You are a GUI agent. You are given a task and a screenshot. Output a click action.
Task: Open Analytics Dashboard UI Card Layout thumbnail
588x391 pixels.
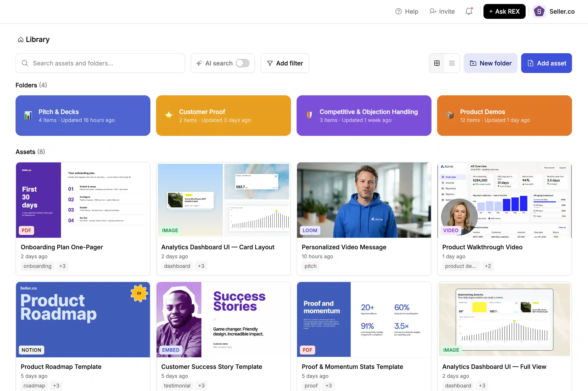click(223, 200)
